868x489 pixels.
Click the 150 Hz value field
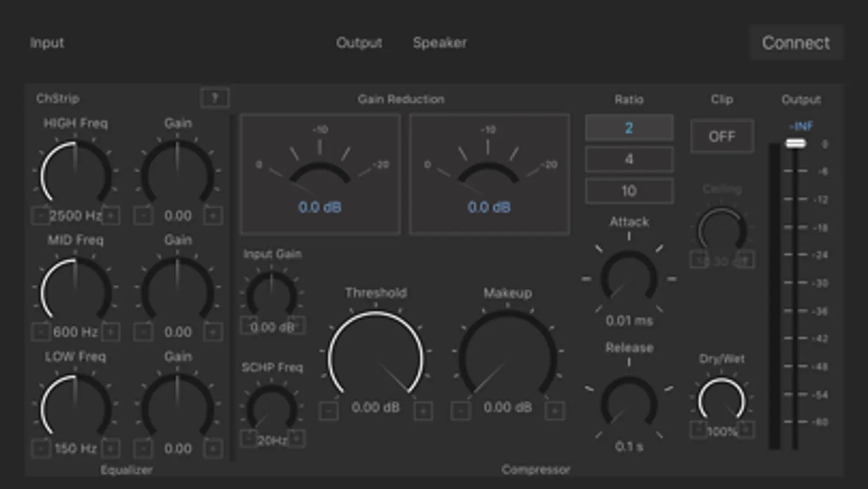tap(75, 448)
